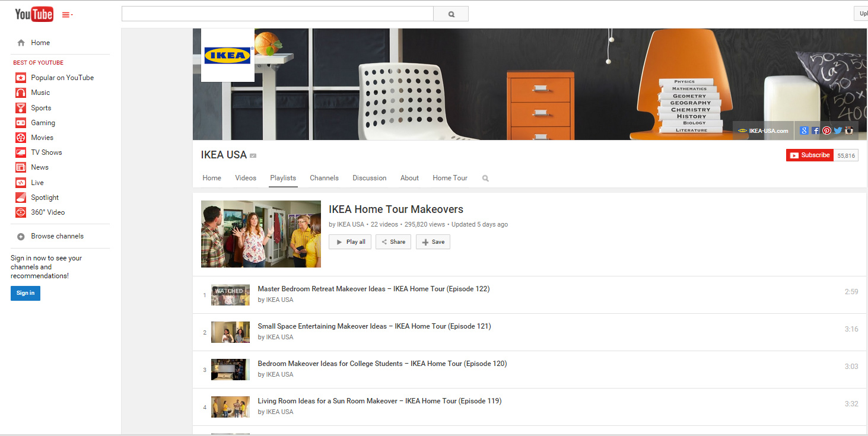Open Master Bedroom Retreat Makeover Ideas video
Screen dimensions: 868x436
click(373, 289)
